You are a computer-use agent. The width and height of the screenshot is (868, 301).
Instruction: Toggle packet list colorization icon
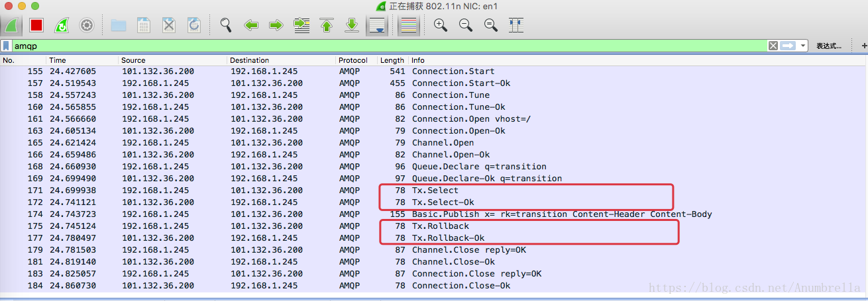click(409, 26)
